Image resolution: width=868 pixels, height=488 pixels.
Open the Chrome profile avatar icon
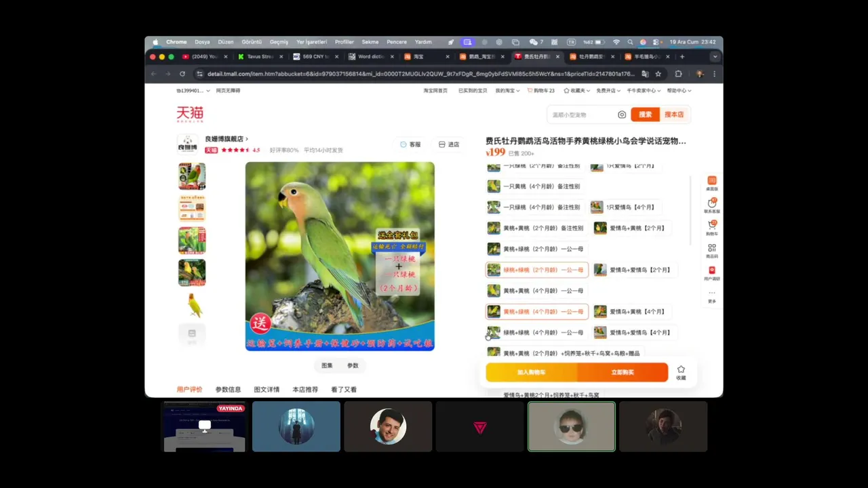[x=699, y=74]
